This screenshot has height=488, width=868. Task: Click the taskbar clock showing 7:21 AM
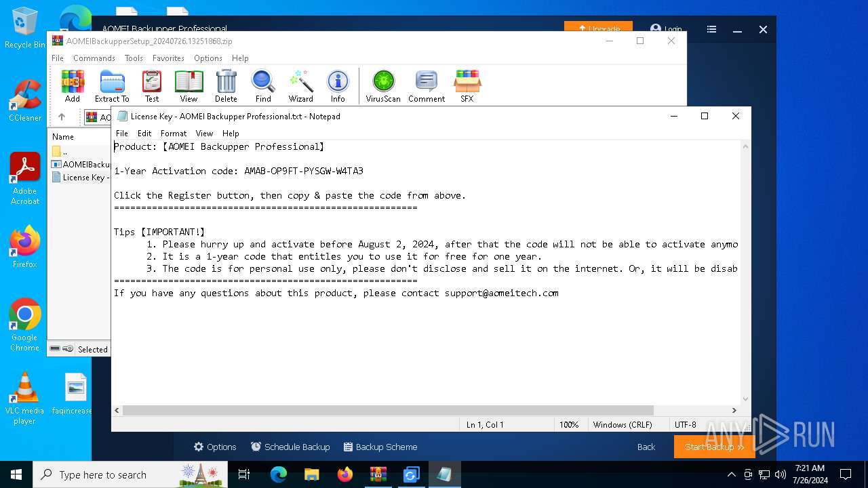point(810,474)
